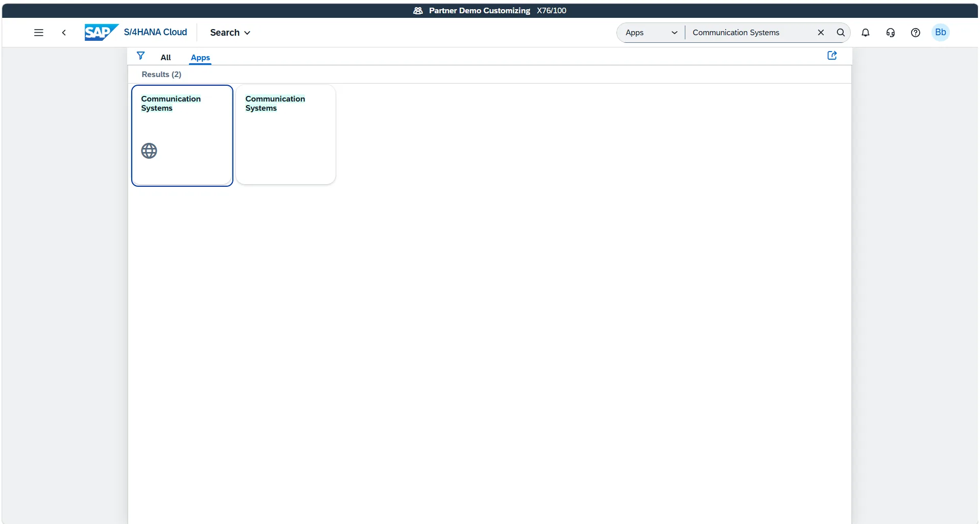Select the Apps tab
980x524 pixels.
click(x=200, y=58)
